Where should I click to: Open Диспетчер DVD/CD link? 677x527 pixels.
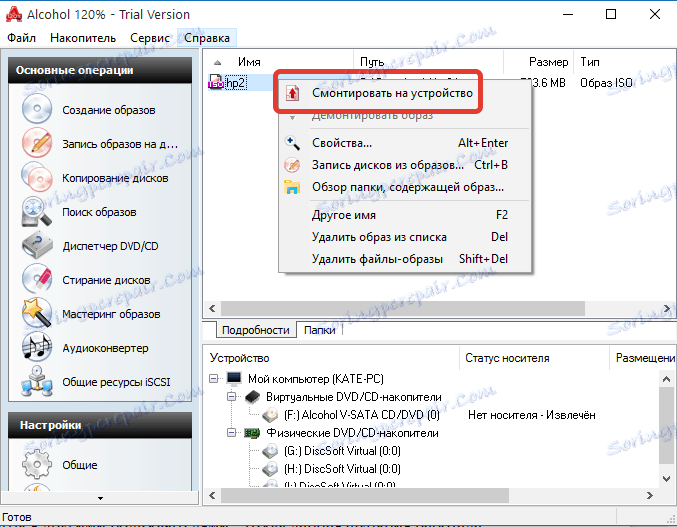pos(111,246)
